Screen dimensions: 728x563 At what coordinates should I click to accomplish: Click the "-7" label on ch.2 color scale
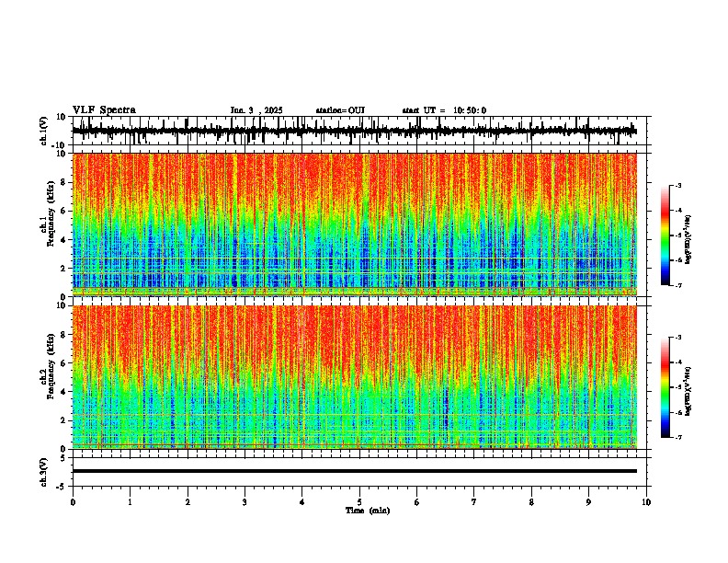tap(678, 438)
